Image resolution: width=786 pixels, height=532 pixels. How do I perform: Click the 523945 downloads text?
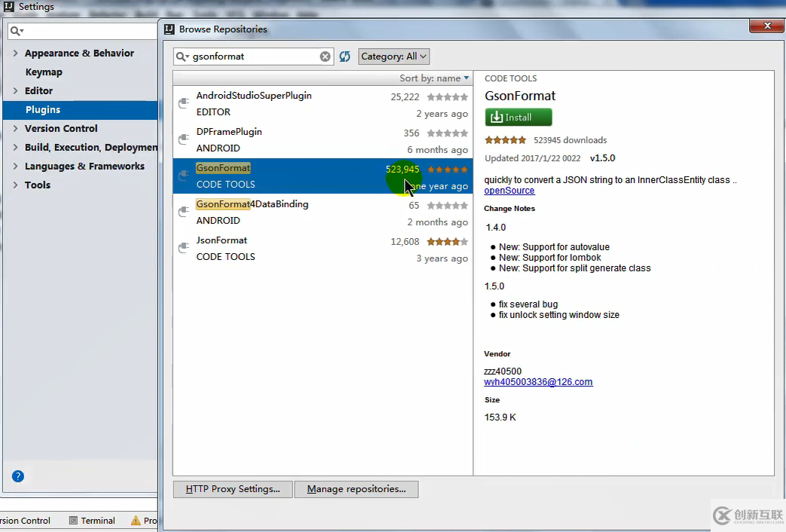point(570,140)
